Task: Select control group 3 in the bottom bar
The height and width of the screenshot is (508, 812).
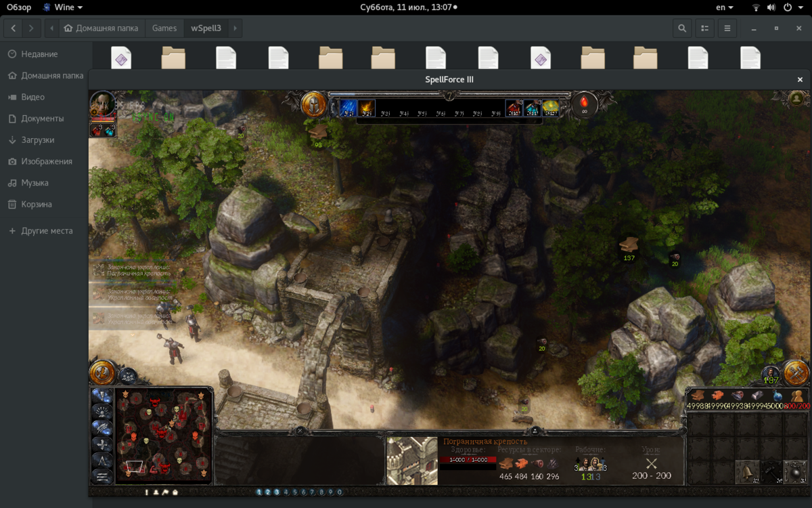Action: (277, 492)
